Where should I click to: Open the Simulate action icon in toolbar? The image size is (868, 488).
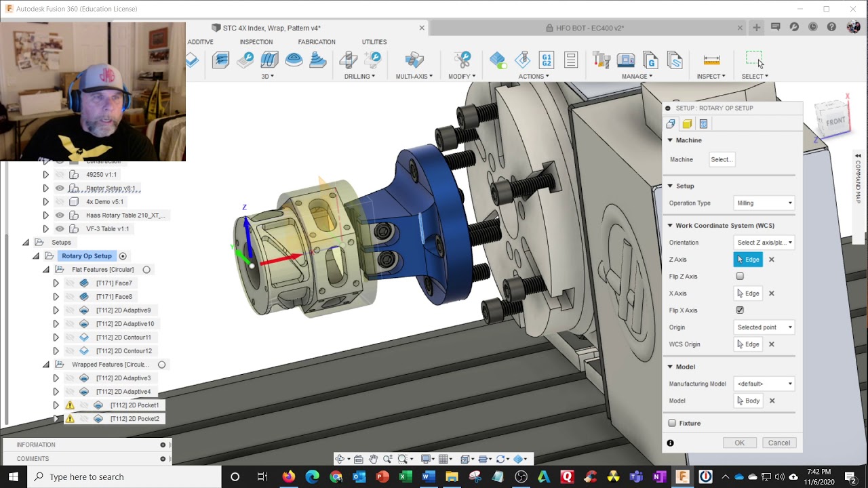click(x=522, y=60)
